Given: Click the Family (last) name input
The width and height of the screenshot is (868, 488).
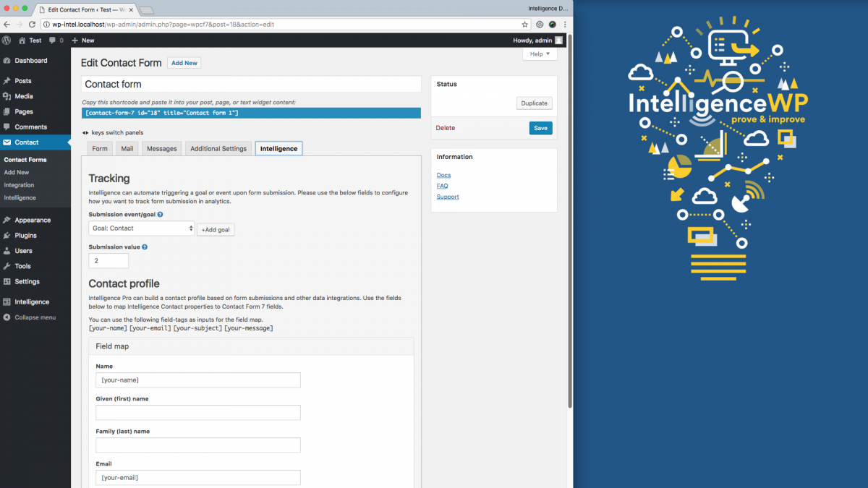Looking at the screenshot, I should (198, 445).
